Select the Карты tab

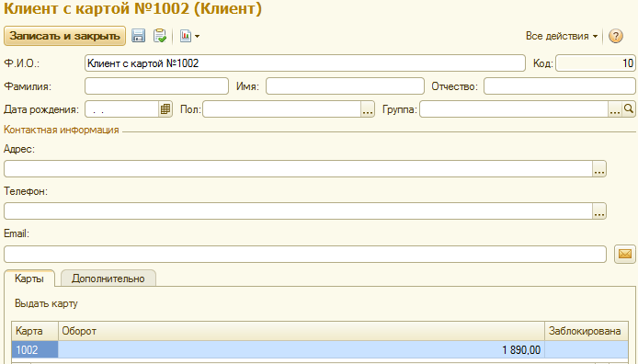[x=29, y=279]
